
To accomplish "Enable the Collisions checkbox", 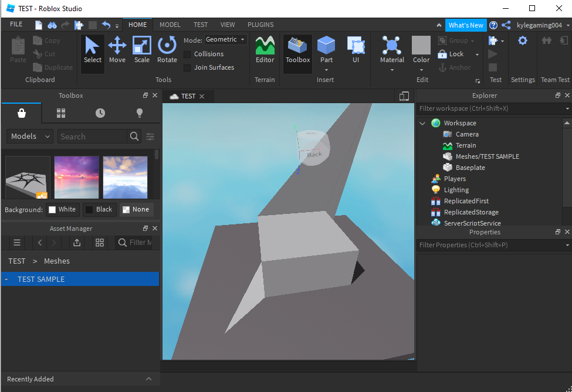I will pos(188,54).
